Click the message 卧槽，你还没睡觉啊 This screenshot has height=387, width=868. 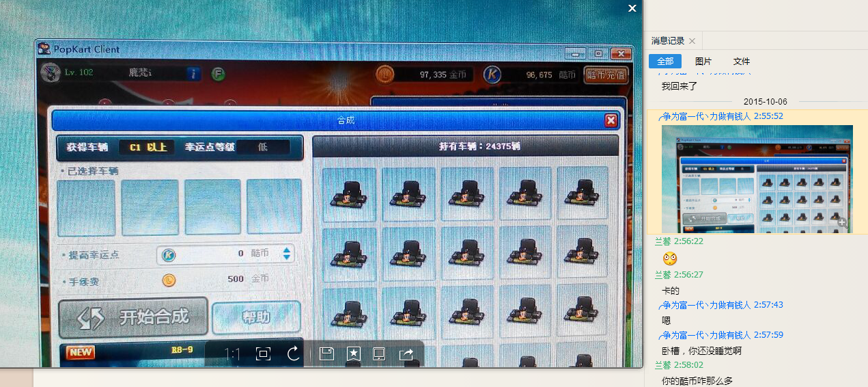(702, 351)
